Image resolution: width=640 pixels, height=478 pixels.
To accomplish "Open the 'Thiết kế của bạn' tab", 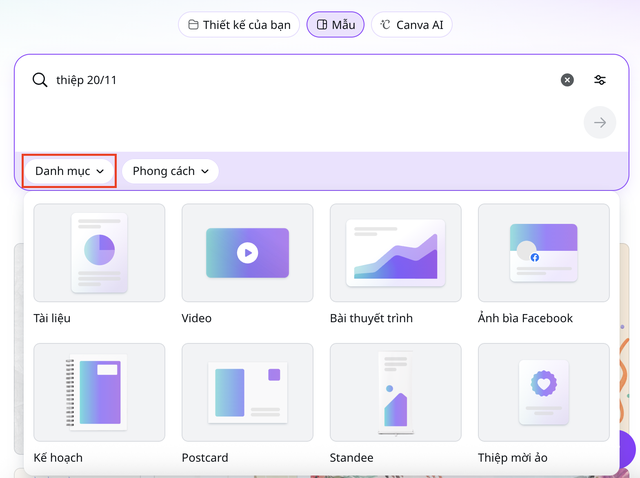I will [x=239, y=25].
